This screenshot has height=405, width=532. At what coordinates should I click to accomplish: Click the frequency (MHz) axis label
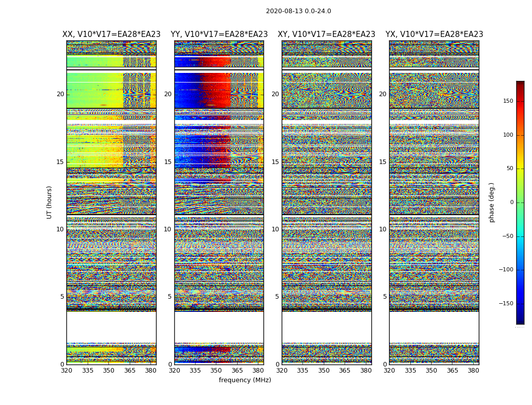245,380
